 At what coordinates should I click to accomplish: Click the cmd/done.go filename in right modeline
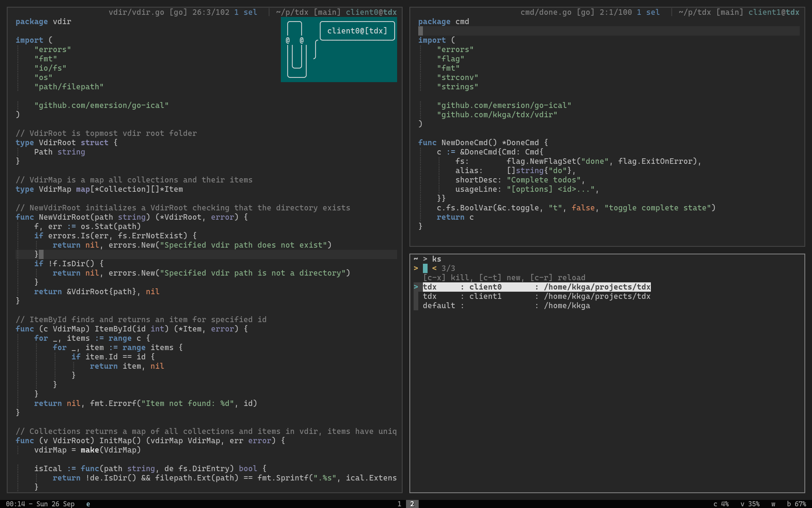coord(546,12)
